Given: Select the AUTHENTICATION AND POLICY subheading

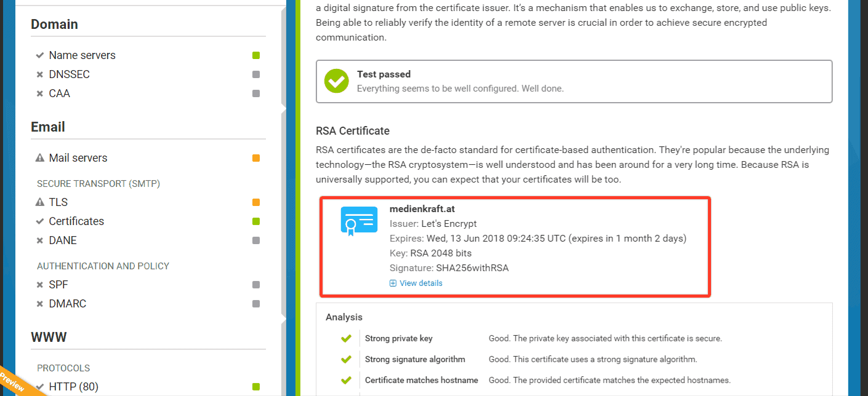Looking at the screenshot, I should [103, 266].
